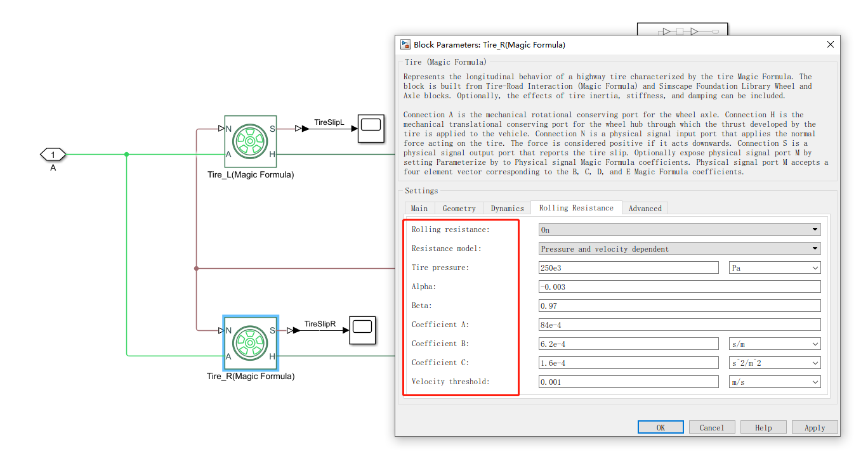
Task: Click the Tire (Magic Formula) heading in the dialog
Action: (446, 62)
